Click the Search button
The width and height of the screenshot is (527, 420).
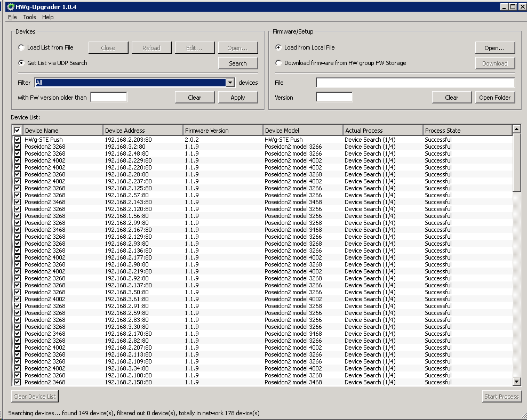tap(238, 63)
